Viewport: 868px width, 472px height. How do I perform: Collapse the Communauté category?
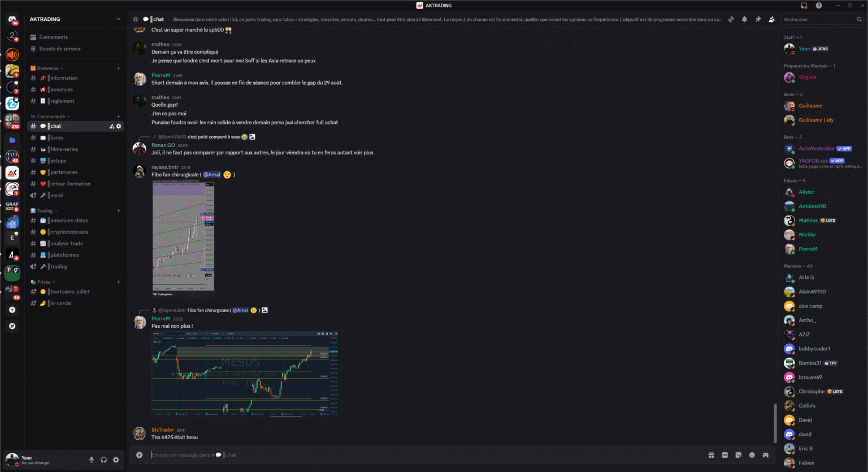point(51,116)
